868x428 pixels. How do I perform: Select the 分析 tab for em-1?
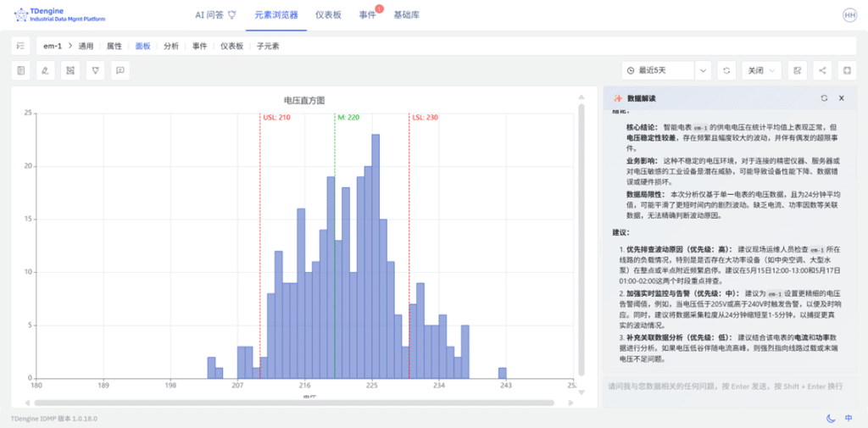pos(171,46)
